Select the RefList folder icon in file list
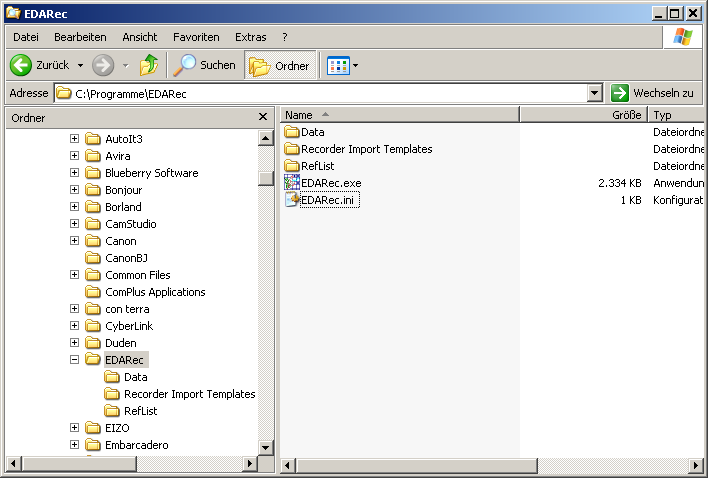The image size is (708, 478). click(292, 166)
